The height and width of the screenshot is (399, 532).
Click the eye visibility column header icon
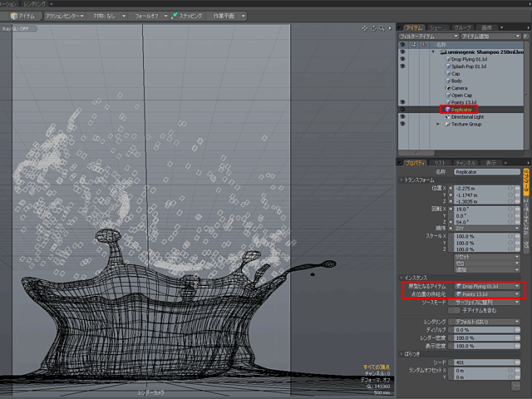click(x=402, y=45)
